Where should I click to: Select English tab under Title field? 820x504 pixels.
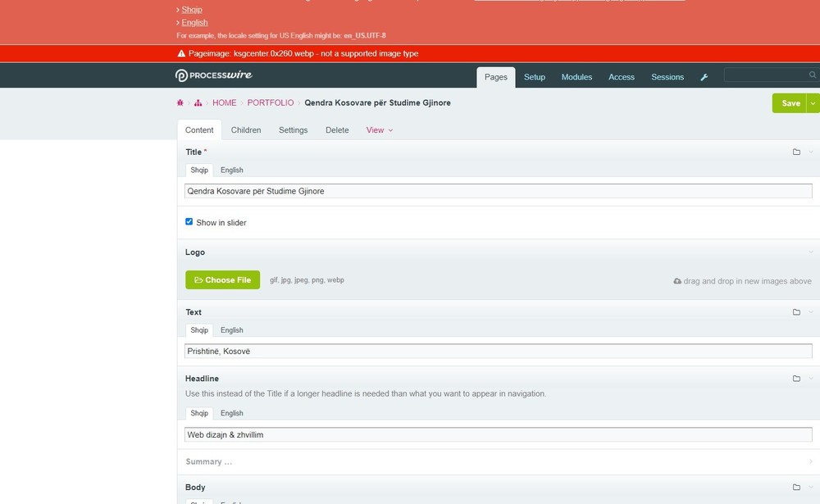point(232,170)
